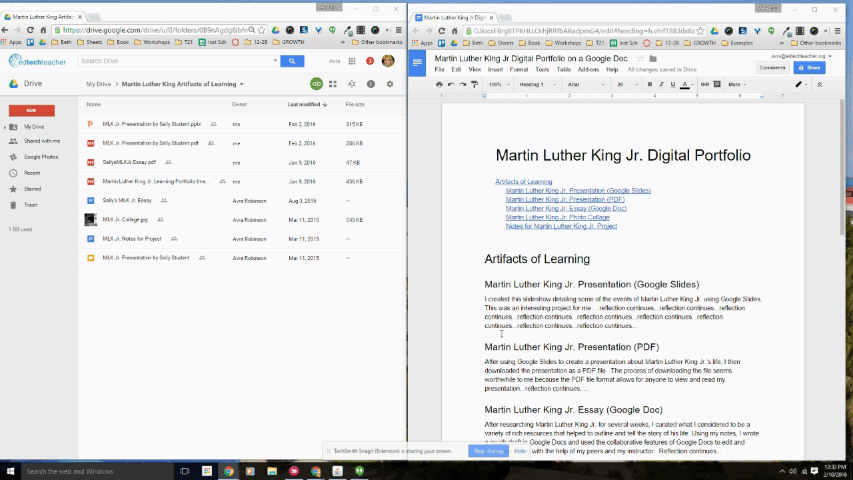Screen dimensions: 853x480
Task: Follow the Notes for Martin Luther King Jr. Project link
Action: pyautogui.click(x=561, y=226)
